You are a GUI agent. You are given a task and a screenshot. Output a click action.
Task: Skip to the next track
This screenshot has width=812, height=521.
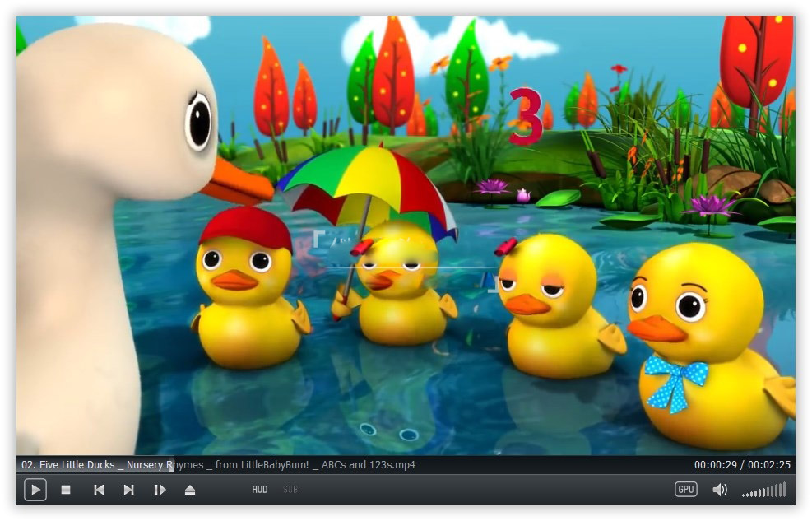[129, 490]
